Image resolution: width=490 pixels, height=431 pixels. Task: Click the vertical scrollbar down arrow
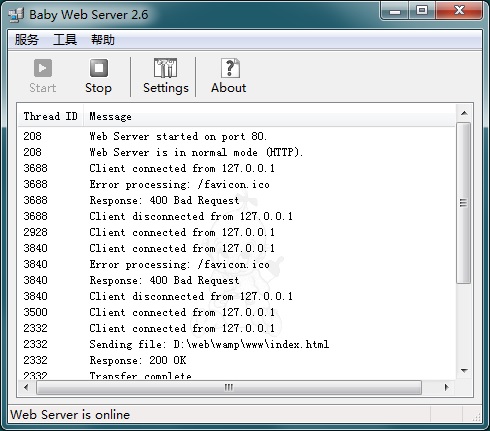[x=464, y=371]
